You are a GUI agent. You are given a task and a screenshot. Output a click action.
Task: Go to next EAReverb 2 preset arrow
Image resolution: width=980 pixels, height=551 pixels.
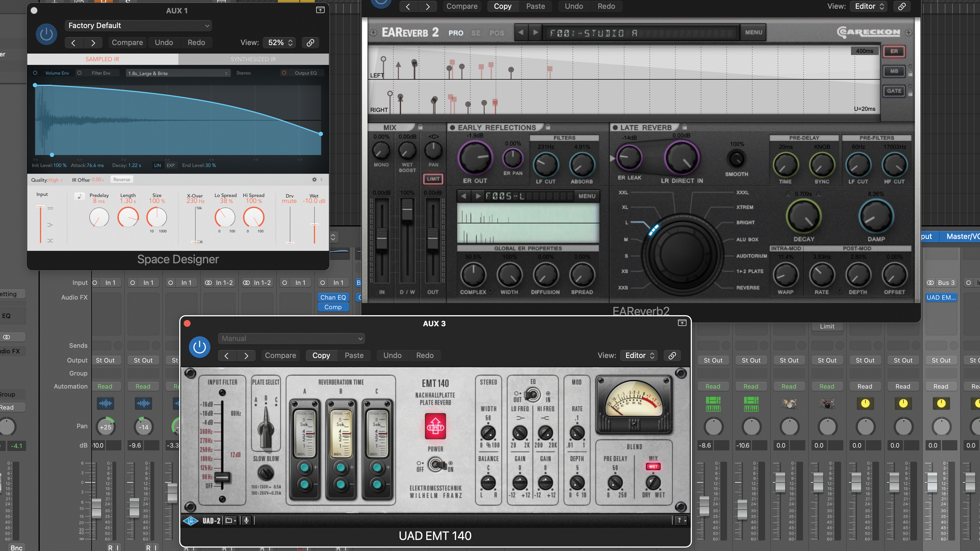(535, 32)
